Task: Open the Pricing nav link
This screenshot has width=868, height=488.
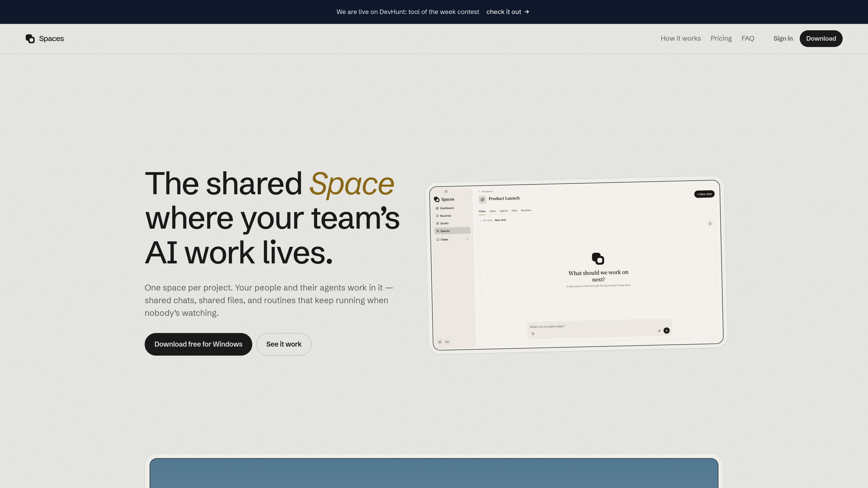Action: 721,38
